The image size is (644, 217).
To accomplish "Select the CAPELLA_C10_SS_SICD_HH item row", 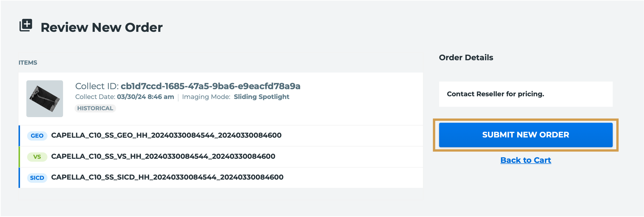I will point(221,178).
